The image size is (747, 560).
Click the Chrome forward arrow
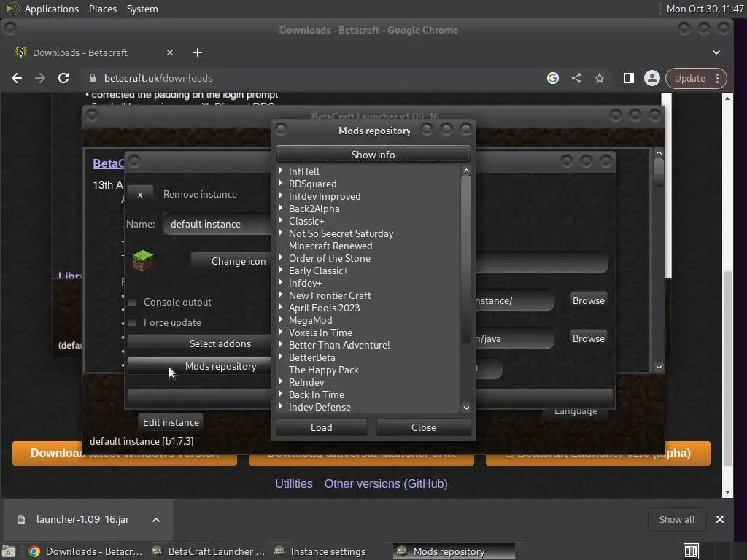pyautogui.click(x=40, y=78)
